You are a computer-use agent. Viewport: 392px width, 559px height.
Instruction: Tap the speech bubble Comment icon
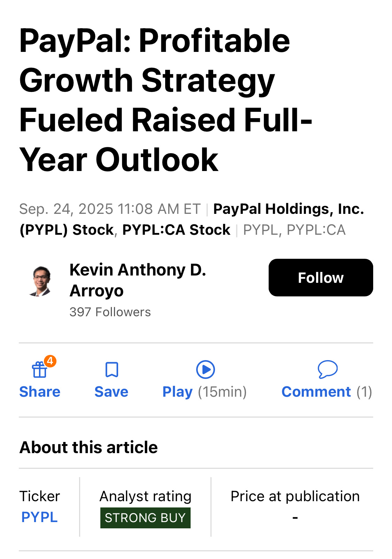(x=328, y=369)
